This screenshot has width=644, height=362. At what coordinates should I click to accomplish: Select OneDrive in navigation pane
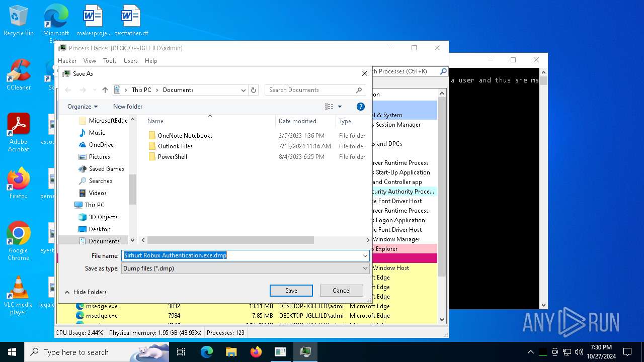(101, 145)
